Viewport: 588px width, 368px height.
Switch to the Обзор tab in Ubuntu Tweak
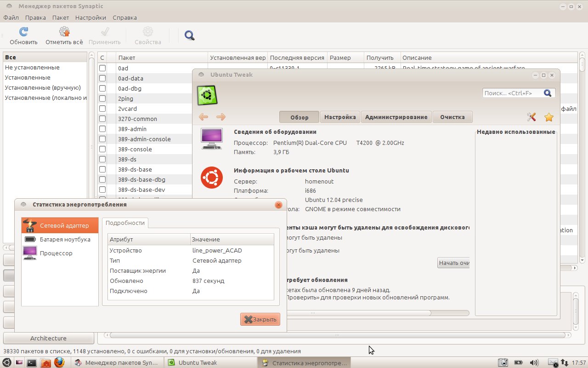point(299,117)
